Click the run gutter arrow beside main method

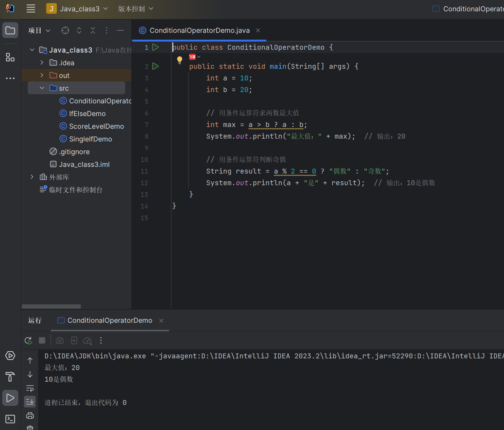point(155,66)
